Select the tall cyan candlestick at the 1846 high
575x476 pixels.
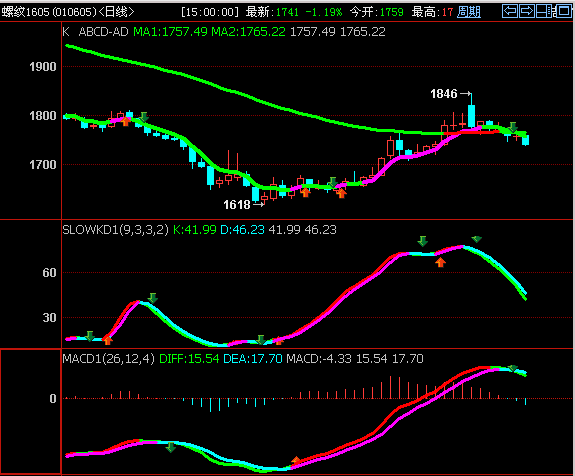472,116
